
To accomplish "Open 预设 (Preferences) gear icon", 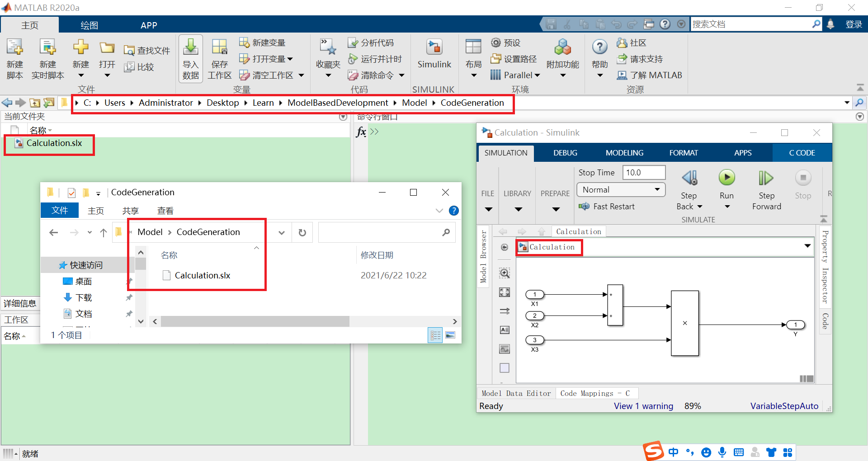I will pos(496,42).
